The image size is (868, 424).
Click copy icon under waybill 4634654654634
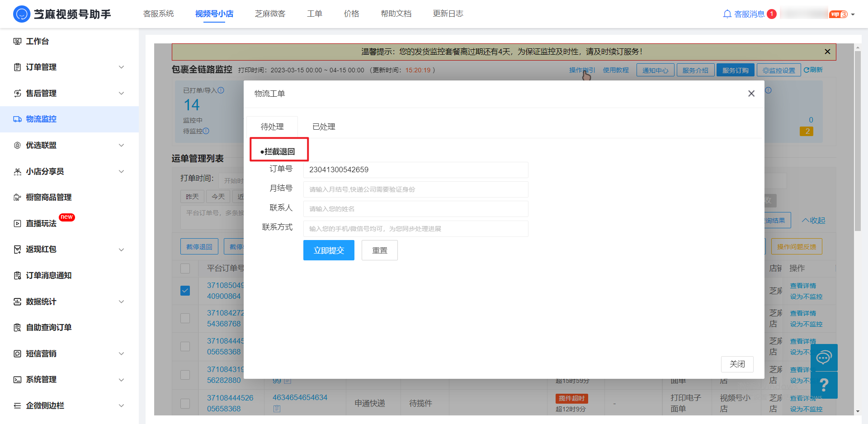coord(277,409)
